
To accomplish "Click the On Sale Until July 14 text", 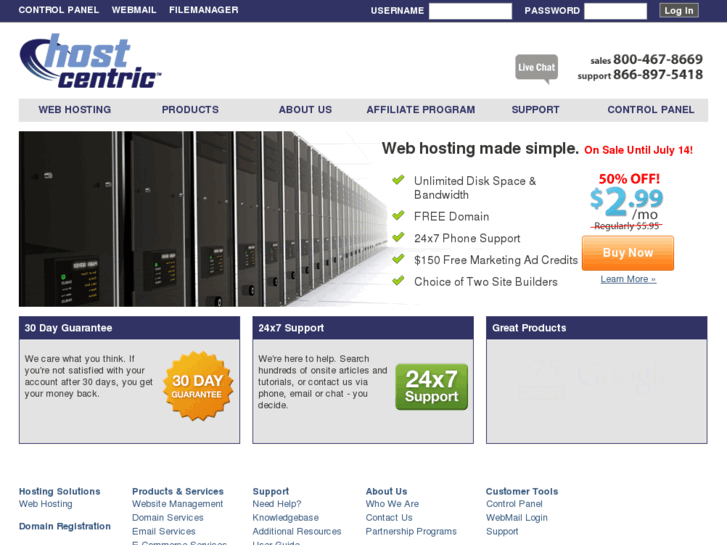I will (638, 150).
